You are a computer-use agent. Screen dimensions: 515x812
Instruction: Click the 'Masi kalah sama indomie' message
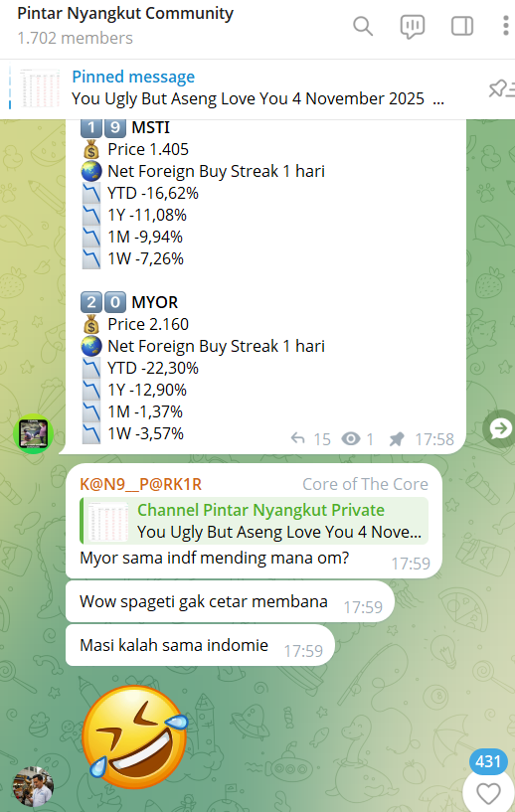pos(200,645)
